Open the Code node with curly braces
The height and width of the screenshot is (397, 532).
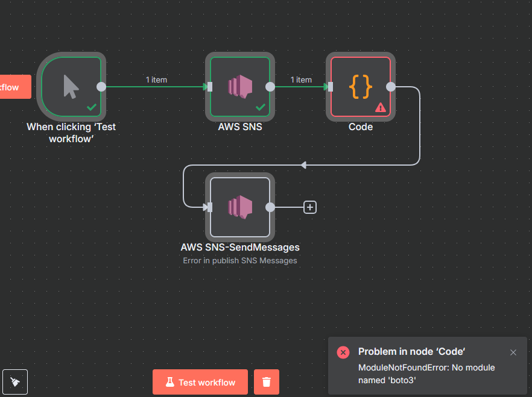click(361, 87)
